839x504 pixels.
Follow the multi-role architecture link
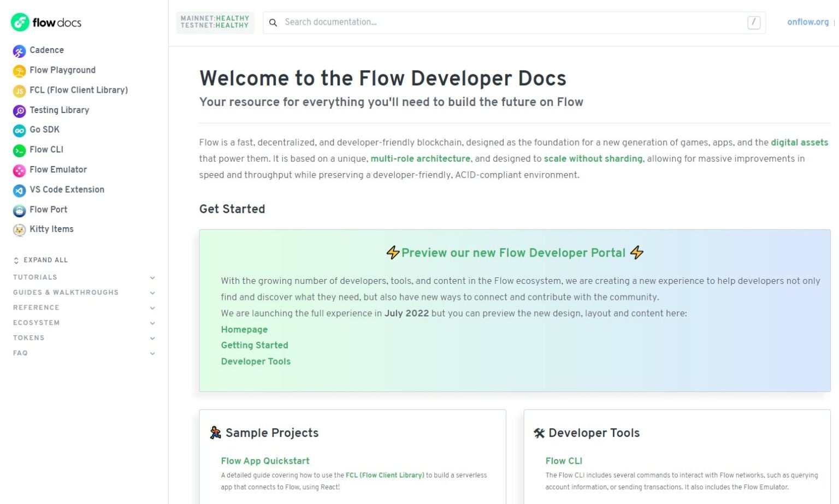(420, 159)
